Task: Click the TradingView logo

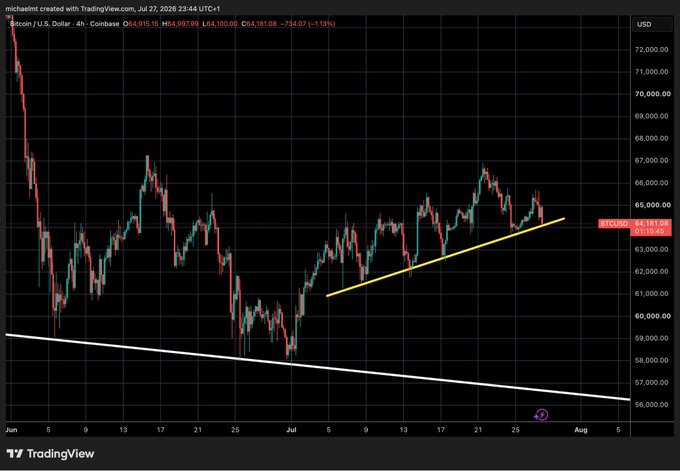Action: (50, 454)
